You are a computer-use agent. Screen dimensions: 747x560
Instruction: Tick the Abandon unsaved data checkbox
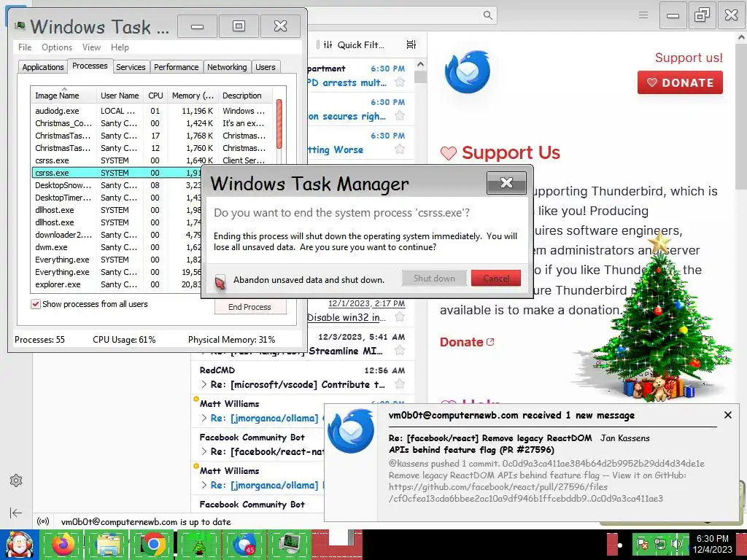point(220,281)
